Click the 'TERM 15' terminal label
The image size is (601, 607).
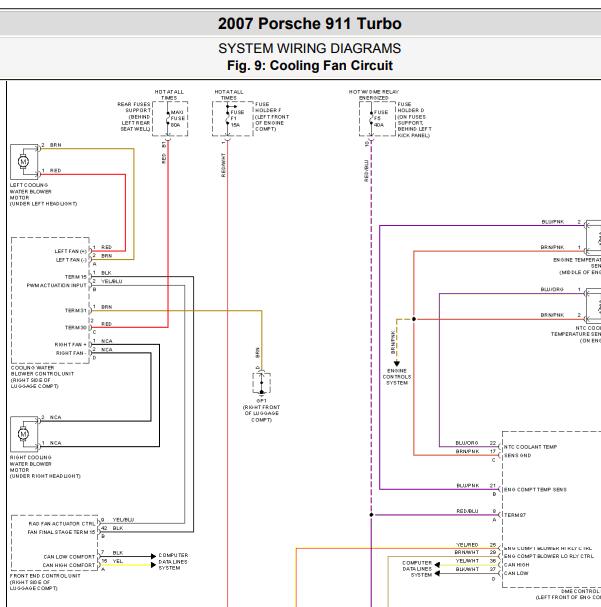[76, 277]
